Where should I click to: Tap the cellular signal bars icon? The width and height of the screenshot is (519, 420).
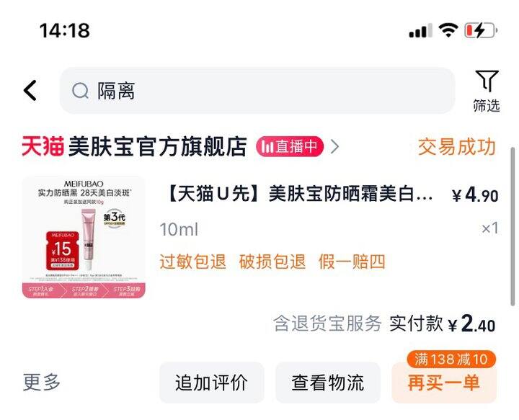pyautogui.click(x=420, y=31)
